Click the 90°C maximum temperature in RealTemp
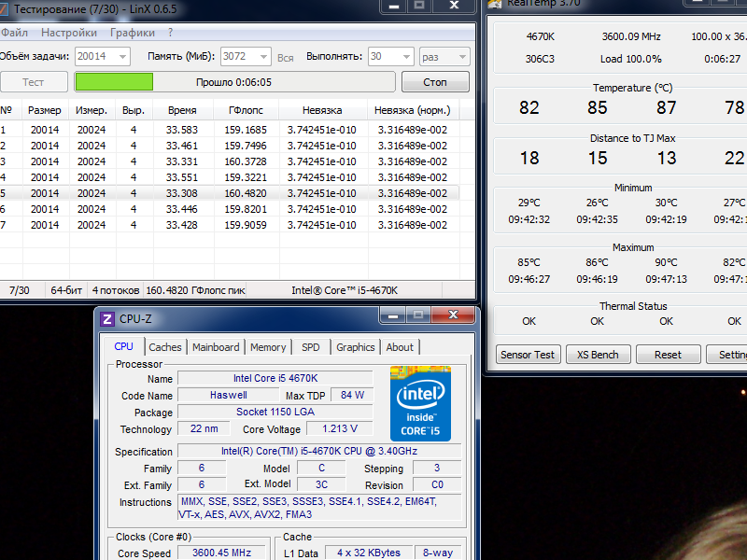 pos(666,262)
